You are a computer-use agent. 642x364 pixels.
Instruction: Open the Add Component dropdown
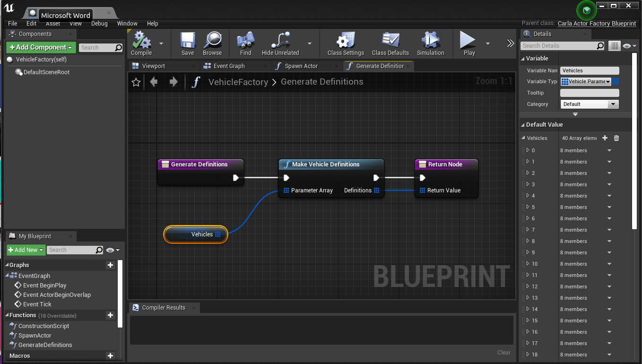[x=41, y=47]
